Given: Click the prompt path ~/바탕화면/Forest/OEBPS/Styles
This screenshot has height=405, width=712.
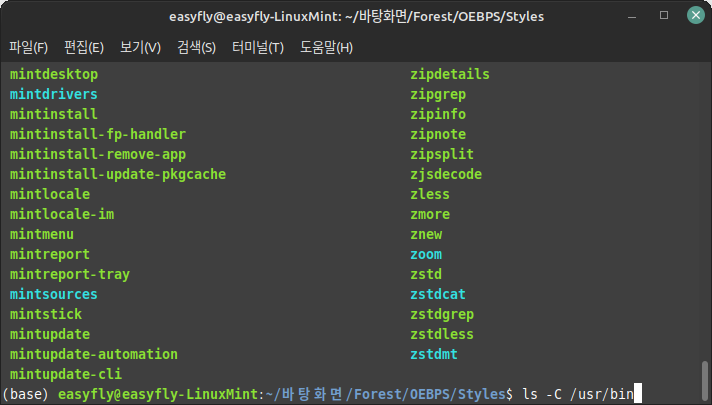Looking at the screenshot, I should pos(386,394).
